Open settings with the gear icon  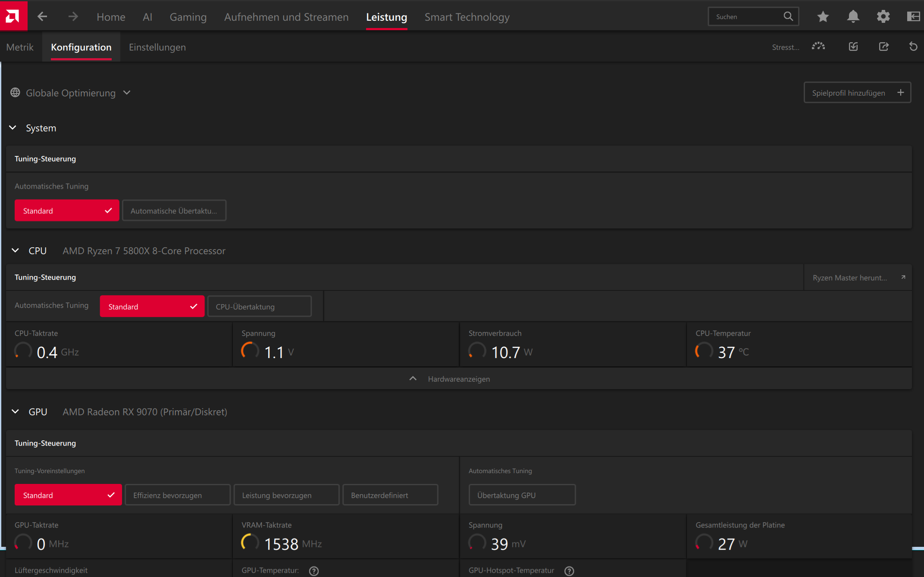tap(883, 17)
